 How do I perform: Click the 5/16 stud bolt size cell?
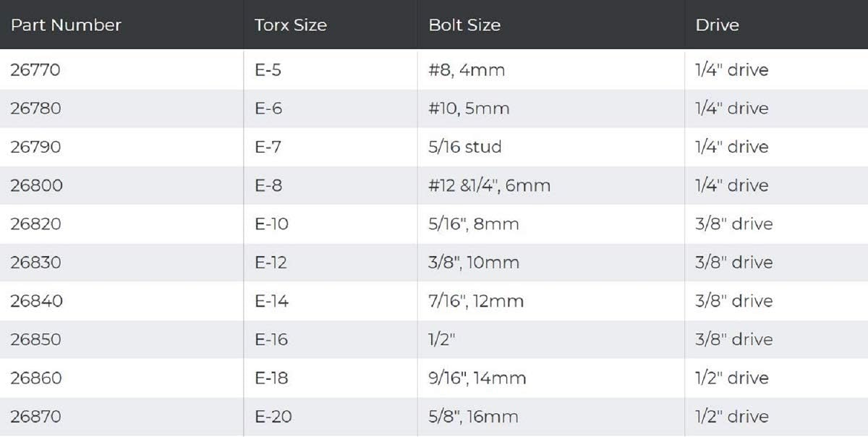click(464, 147)
